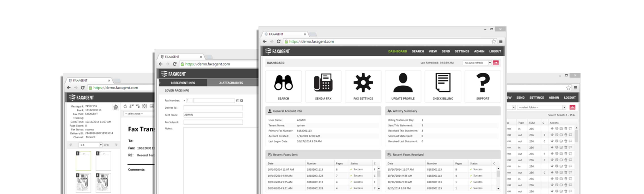Reload the page in the front dashboard window
This screenshot has width=644, height=194.
pyautogui.click(x=278, y=42)
